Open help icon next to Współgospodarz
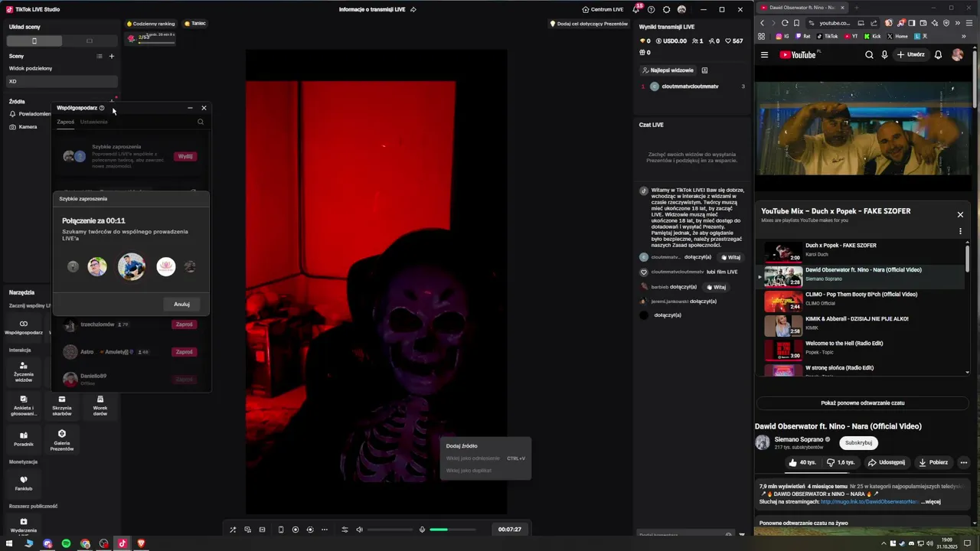The image size is (980, 551). tap(102, 108)
